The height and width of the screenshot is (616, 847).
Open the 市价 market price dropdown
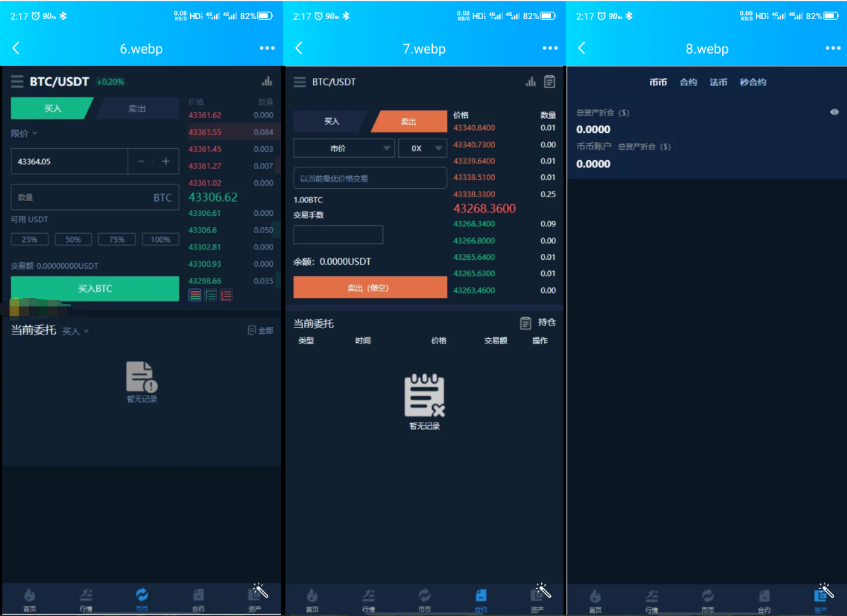(x=344, y=148)
